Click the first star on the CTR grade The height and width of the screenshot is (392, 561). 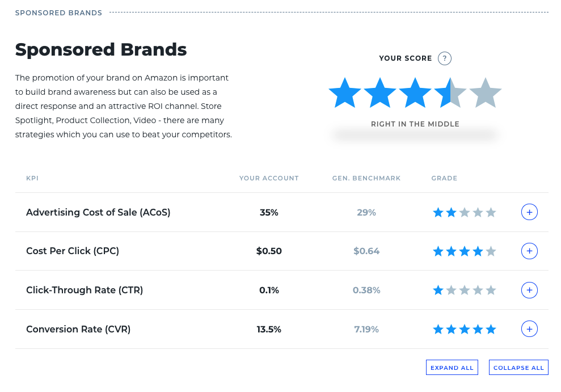coord(438,290)
